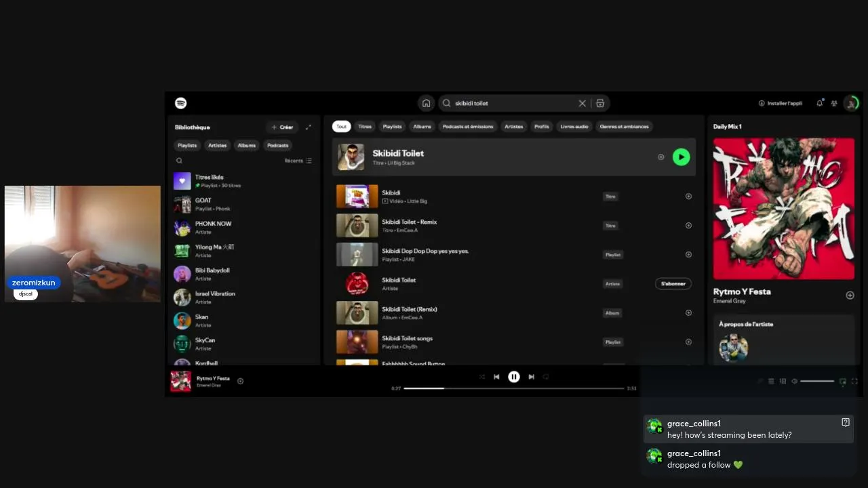Expand the Bibliothèque panel with arrows icon
This screenshot has height=488, width=868.
[309, 127]
